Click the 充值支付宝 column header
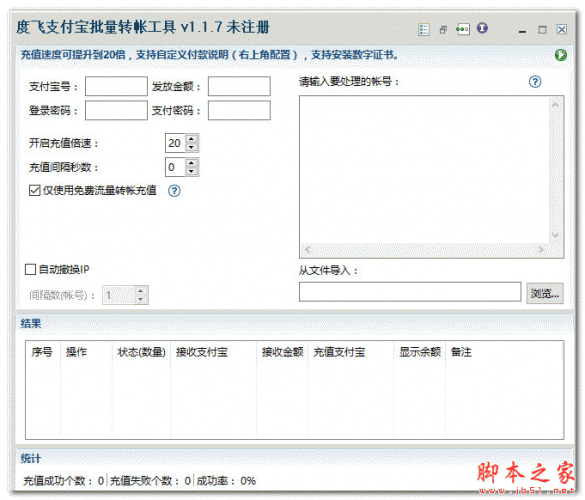 (351, 352)
